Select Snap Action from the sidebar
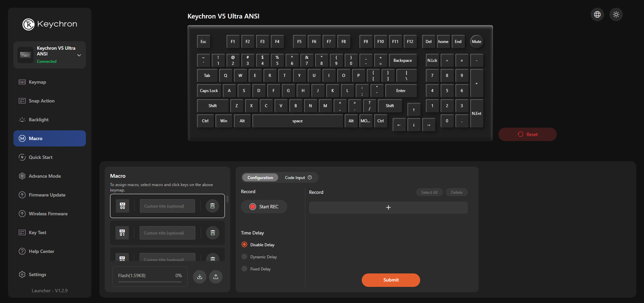The width and height of the screenshot is (644, 303). (x=41, y=100)
